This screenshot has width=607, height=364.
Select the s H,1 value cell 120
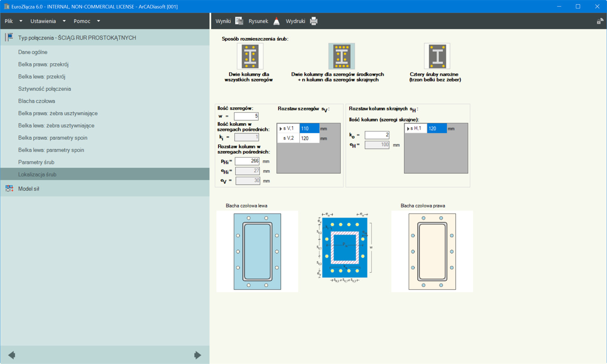[x=437, y=128]
